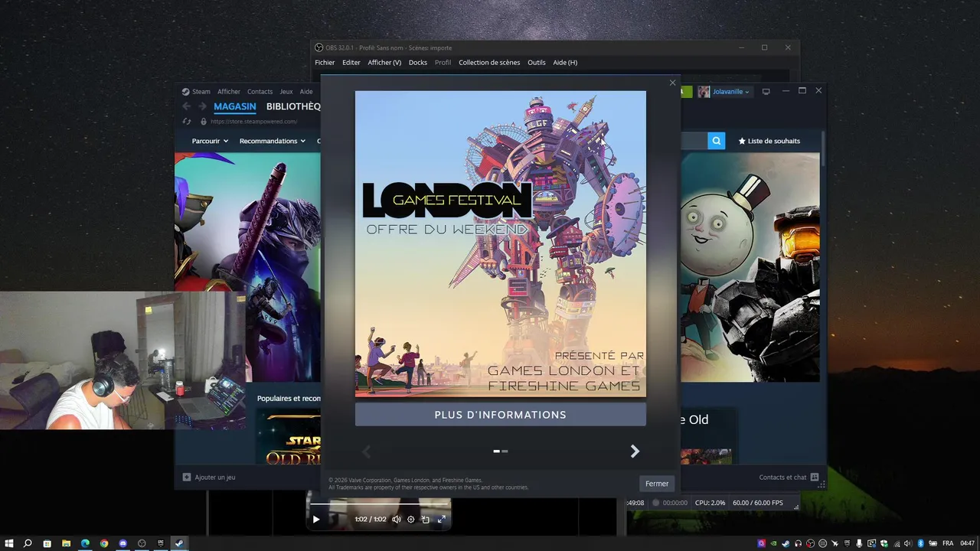980x551 pixels.
Task: Open the Aide menu in Steam
Action: point(306,92)
